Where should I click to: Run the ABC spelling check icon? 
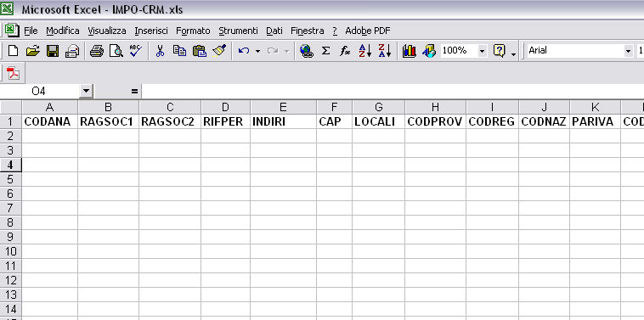[x=136, y=51]
